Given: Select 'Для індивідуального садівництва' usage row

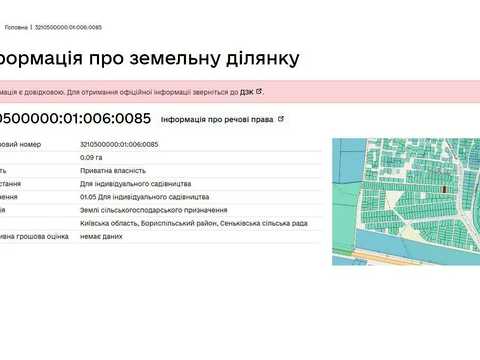Looking at the screenshot, I should tap(135, 184).
